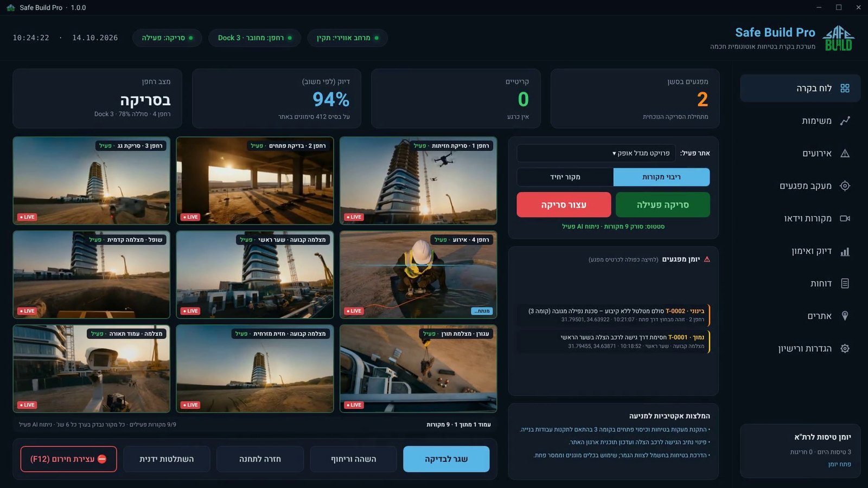Select hazard T-0001 log entry
The height and width of the screenshot is (488, 868).
(613, 341)
